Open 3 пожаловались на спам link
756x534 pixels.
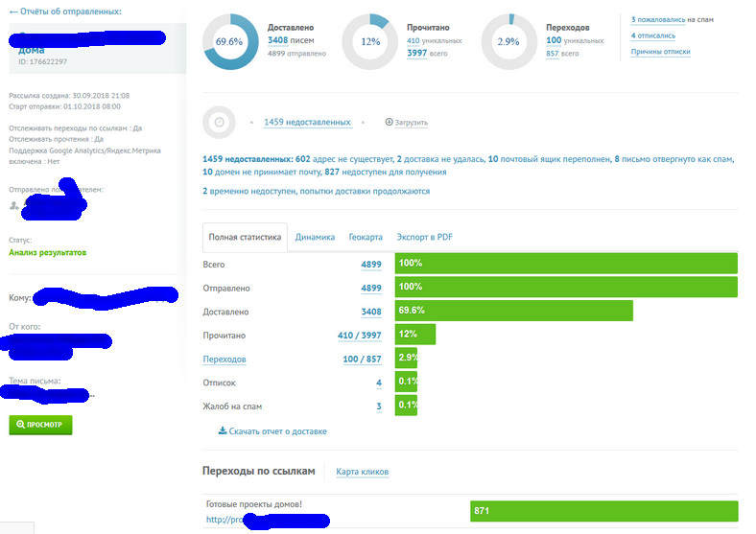coord(657,20)
